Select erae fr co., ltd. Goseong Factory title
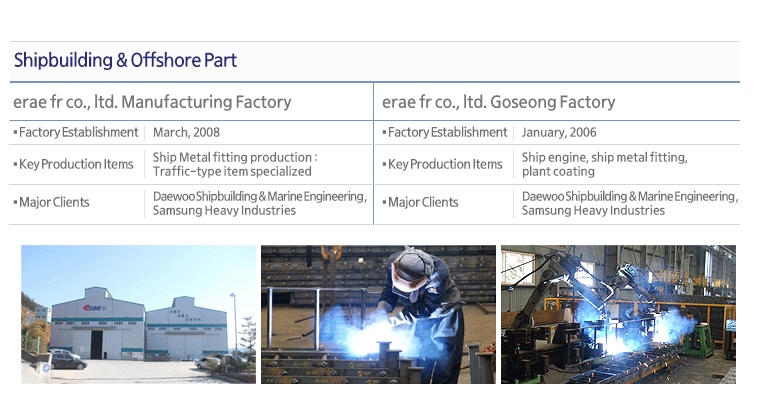Viewport: 763px width, 412px height. [498, 102]
